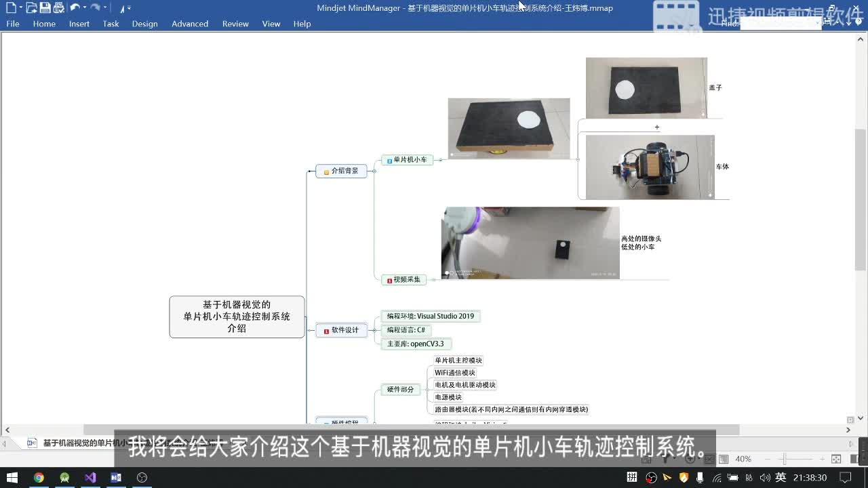Select the 软件设计 topic
This screenshot has width=868, height=488.
coord(341,330)
